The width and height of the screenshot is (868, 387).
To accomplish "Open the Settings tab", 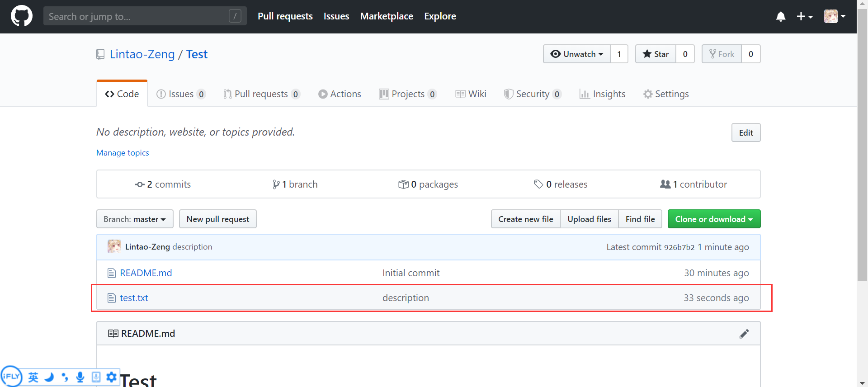I will (x=666, y=94).
